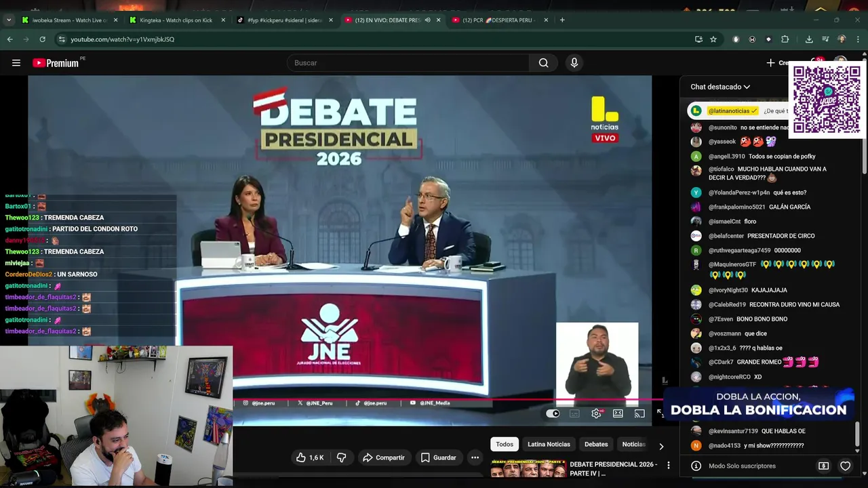Open the Extensions puzzle-piece menu
This screenshot has height=488, width=868.
click(x=785, y=39)
